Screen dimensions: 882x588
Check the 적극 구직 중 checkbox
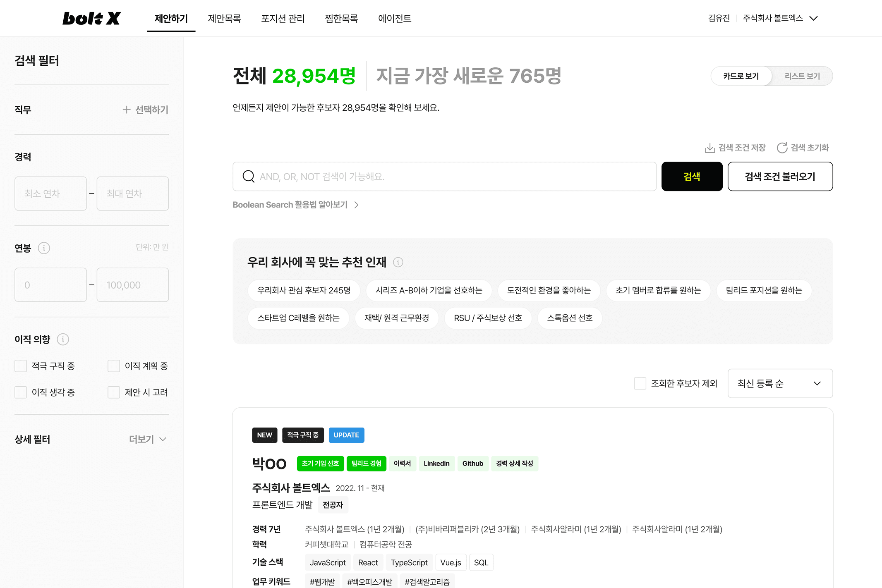[21, 366]
